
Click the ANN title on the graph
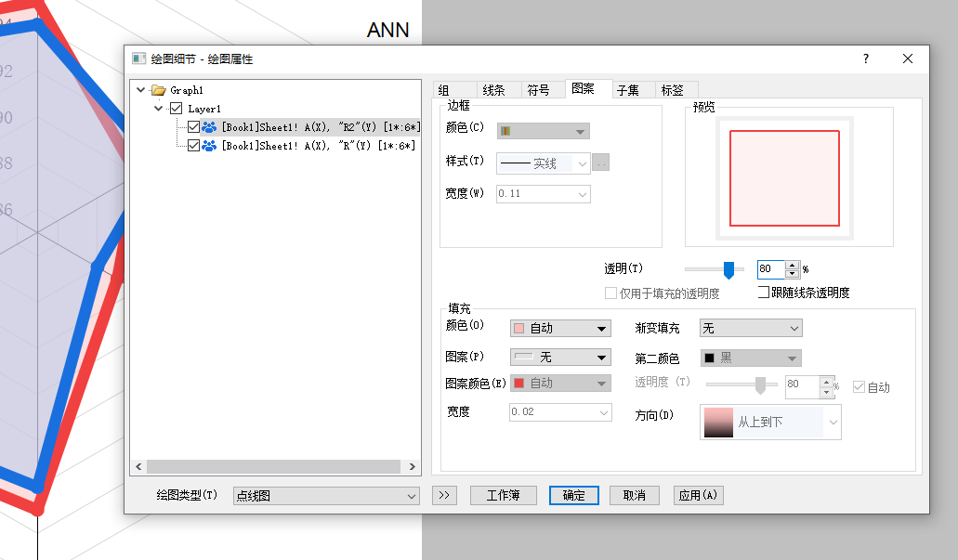pyautogui.click(x=388, y=30)
